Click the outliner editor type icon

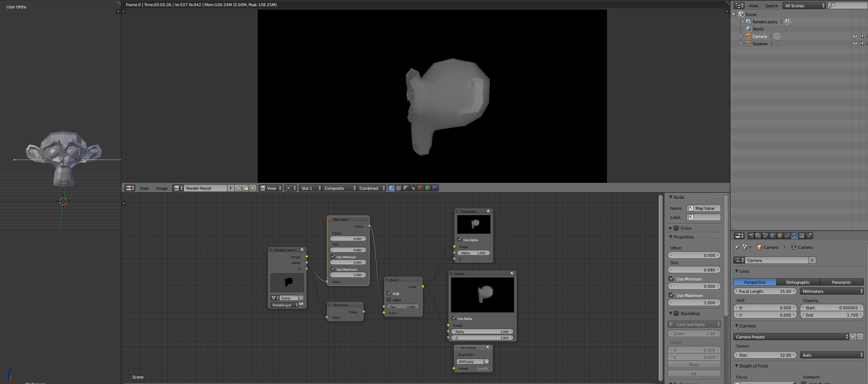[x=739, y=5]
